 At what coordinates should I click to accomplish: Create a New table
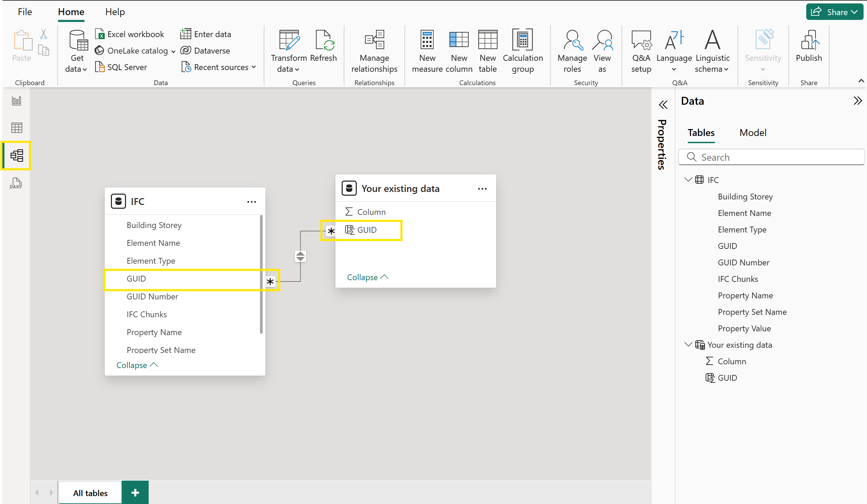488,51
